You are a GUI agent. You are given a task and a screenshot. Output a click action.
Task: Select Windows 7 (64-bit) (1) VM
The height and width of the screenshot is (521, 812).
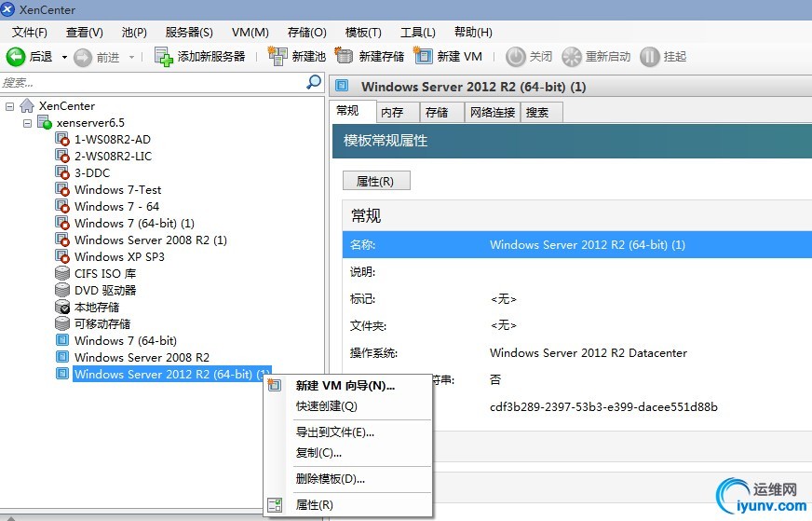[134, 224]
